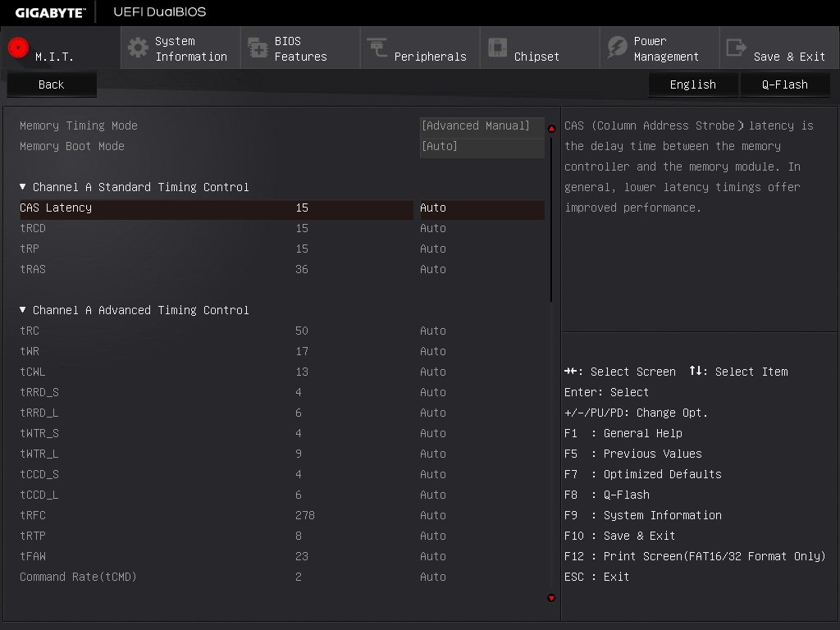Change language via the English button
Screen dimensions: 840x630
[x=692, y=84]
